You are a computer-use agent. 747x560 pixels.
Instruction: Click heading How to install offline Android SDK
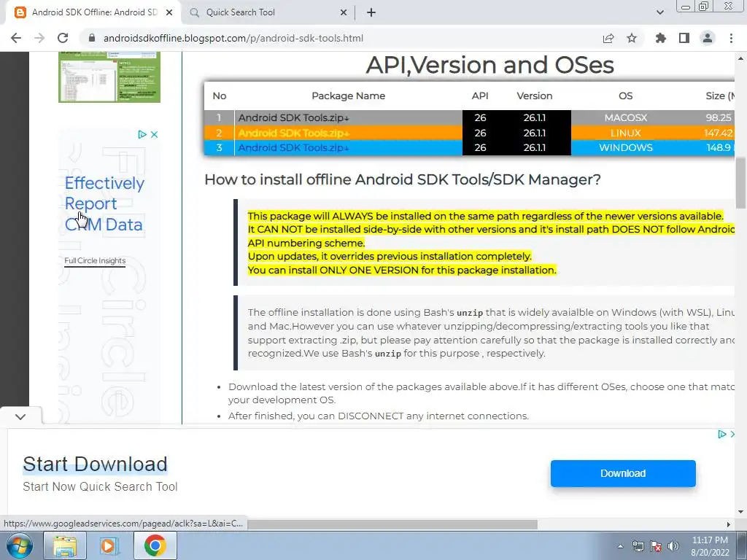coord(403,179)
